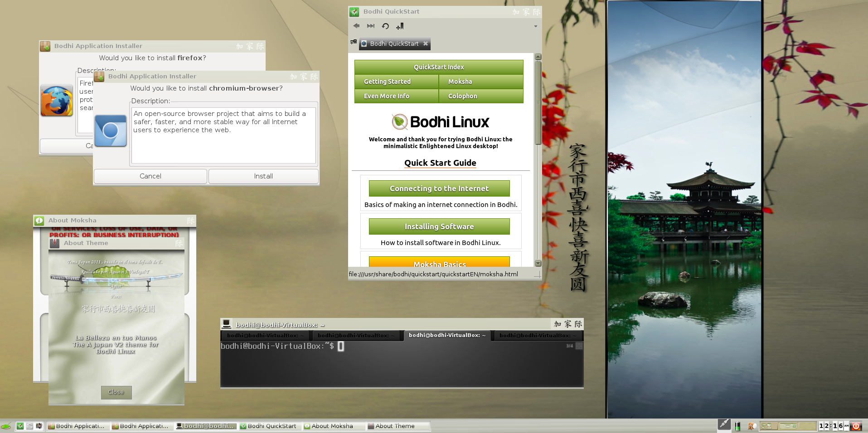Select the first terminal tab
Screen dimensions: 868x433
265,336
